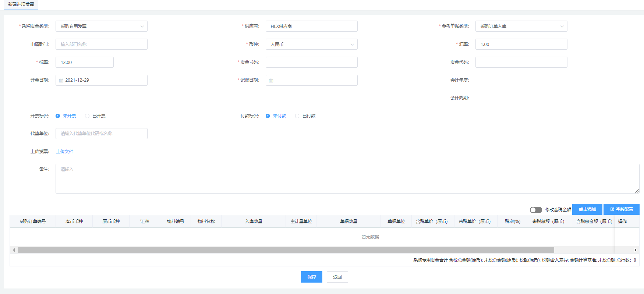Click the right arrow of the table scrollbar
The height and width of the screenshot is (294, 644).
[x=636, y=250]
